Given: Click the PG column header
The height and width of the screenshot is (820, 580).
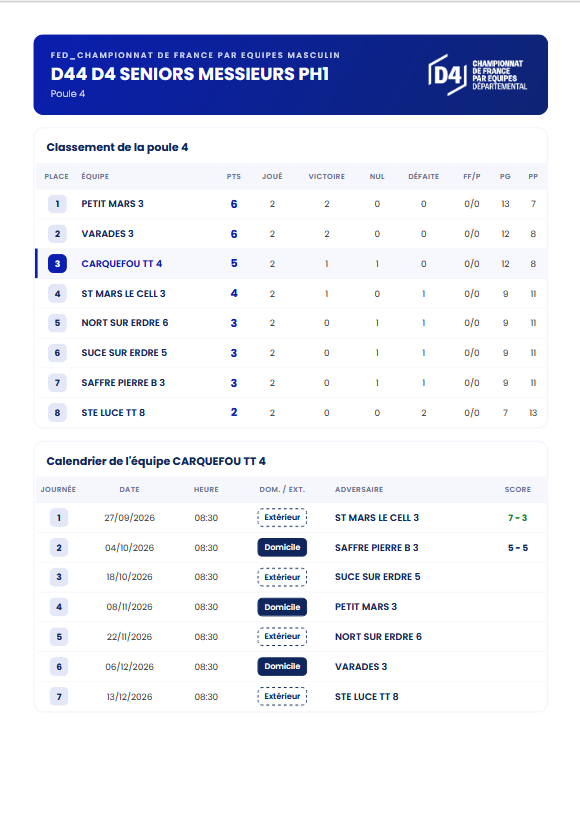Looking at the screenshot, I should (505, 177).
